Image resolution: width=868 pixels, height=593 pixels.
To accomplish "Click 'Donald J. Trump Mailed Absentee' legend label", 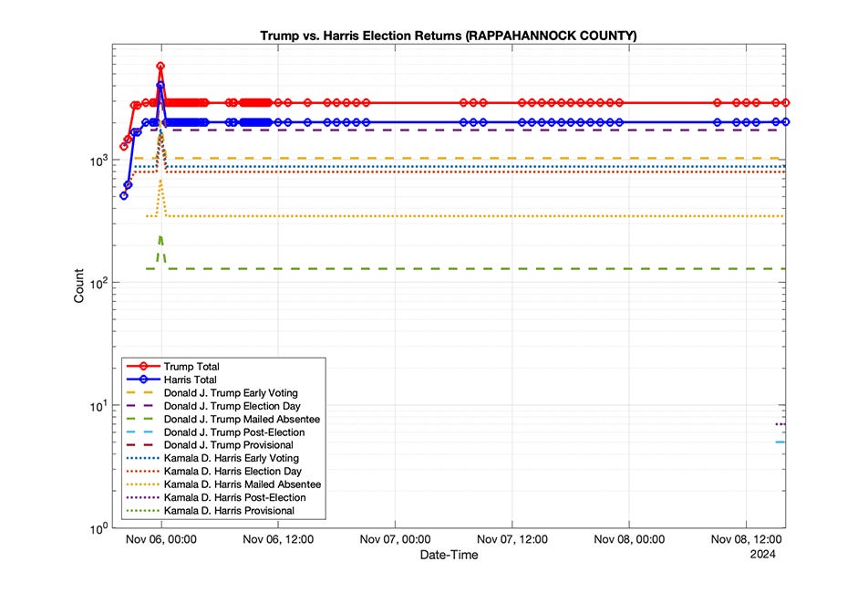I will click(x=242, y=419).
